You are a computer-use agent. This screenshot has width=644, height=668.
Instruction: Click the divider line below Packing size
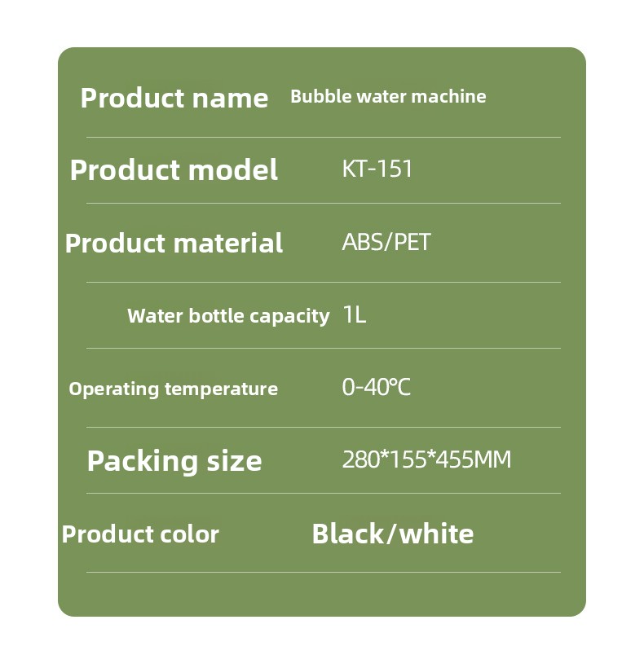pyautogui.click(x=324, y=494)
